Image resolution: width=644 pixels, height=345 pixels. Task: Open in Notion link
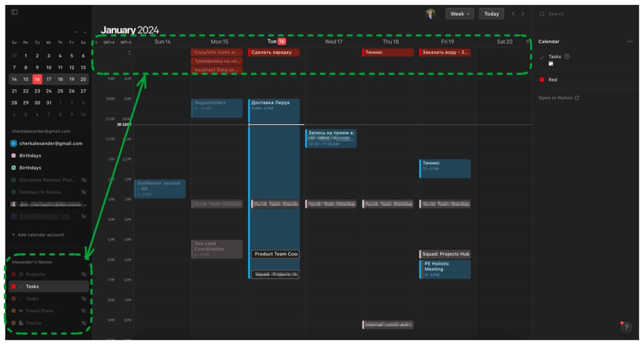coord(558,98)
